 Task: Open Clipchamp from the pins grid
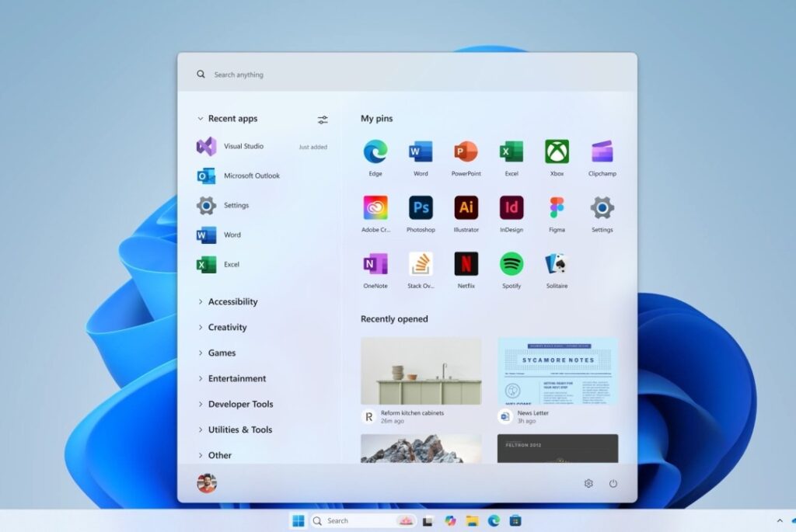(602, 153)
